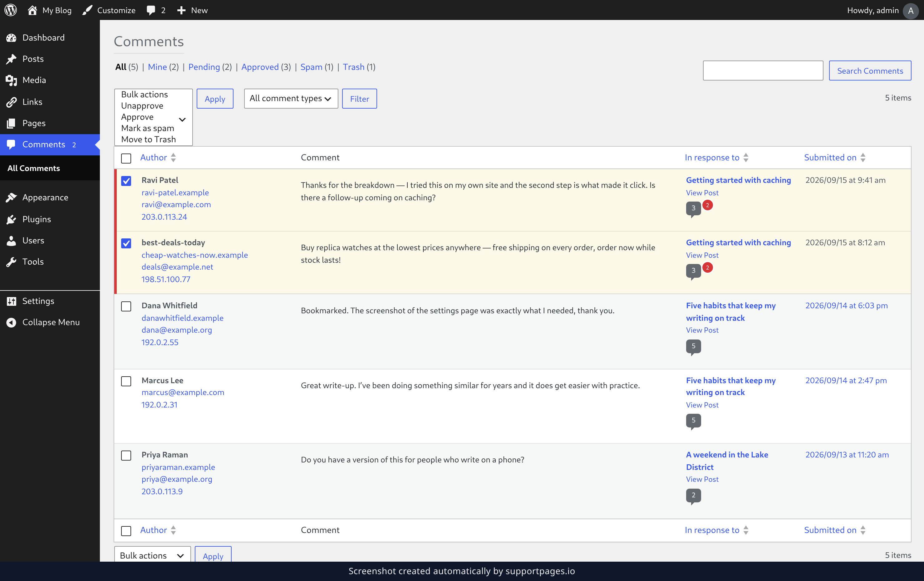The width and height of the screenshot is (924, 581).
Task: Click the Customize paintbrush icon
Action: click(87, 10)
